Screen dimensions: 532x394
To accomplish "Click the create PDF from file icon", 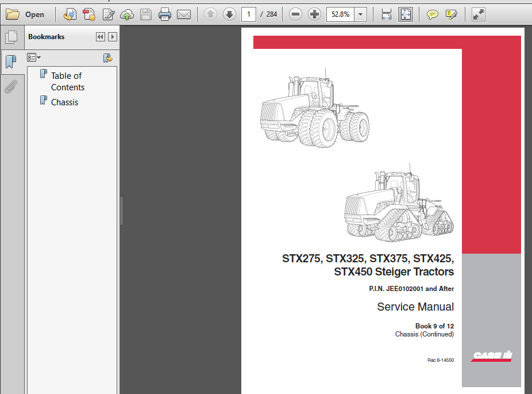I will [70, 14].
